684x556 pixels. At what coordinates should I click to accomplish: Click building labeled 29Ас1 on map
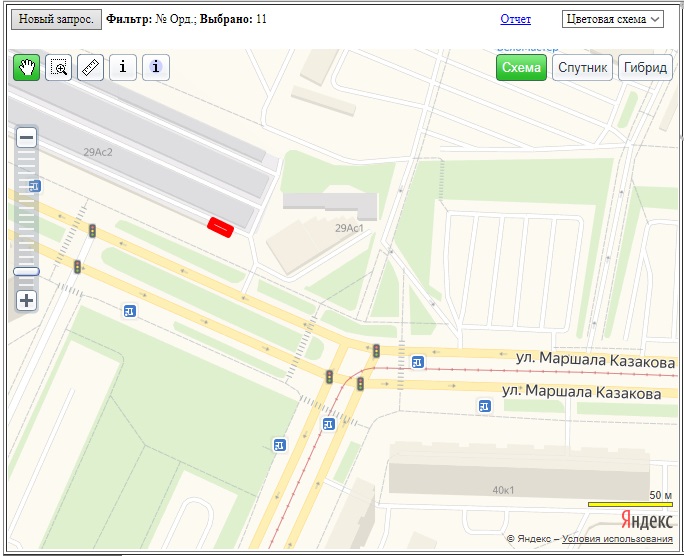point(347,228)
